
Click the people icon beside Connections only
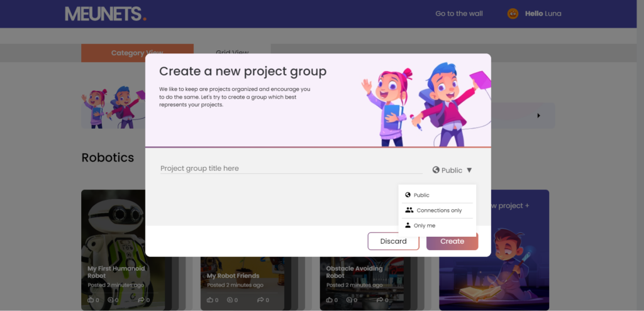409,210
